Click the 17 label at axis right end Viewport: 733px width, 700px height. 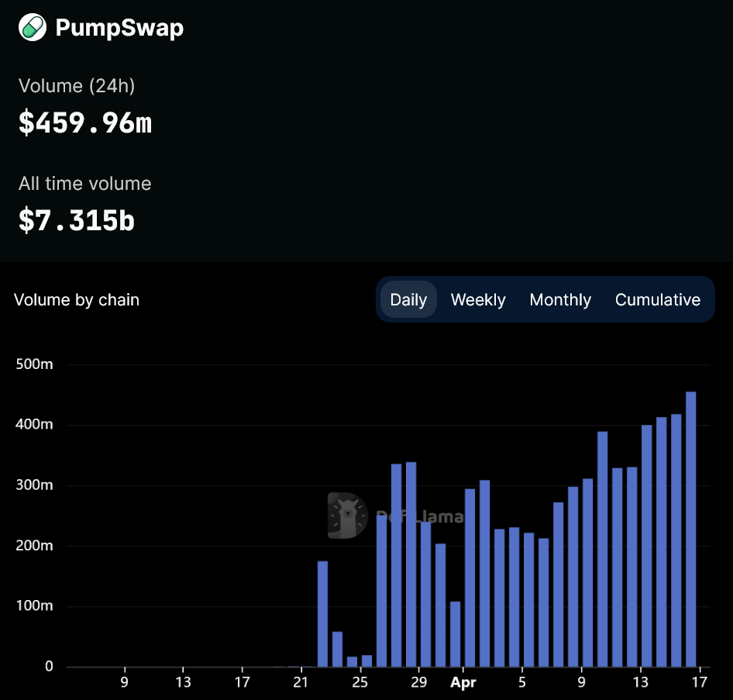700,683
